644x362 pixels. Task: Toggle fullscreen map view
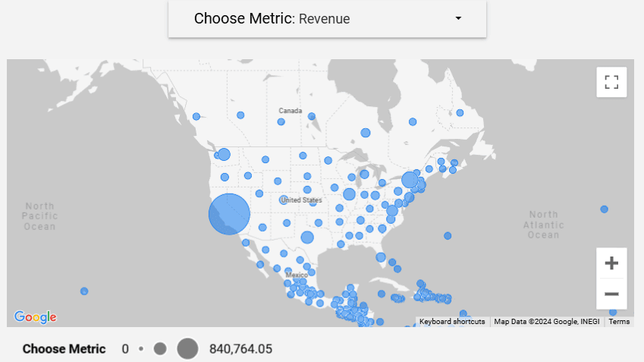pos(611,82)
